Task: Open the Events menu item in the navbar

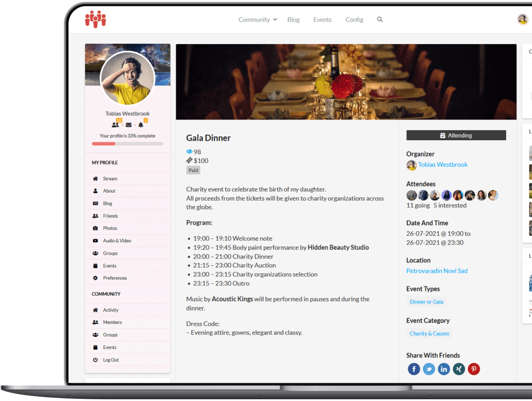Action: (323, 20)
